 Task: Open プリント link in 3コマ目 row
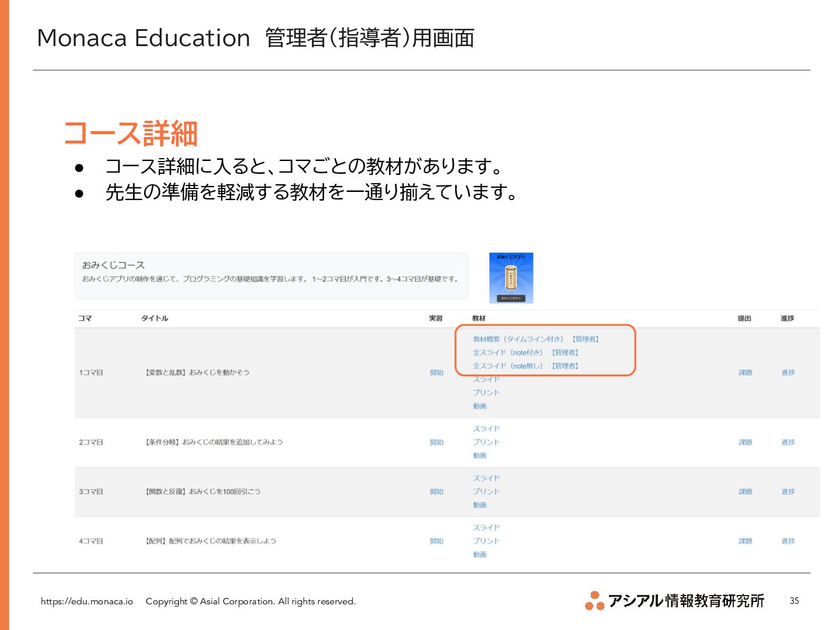click(487, 492)
